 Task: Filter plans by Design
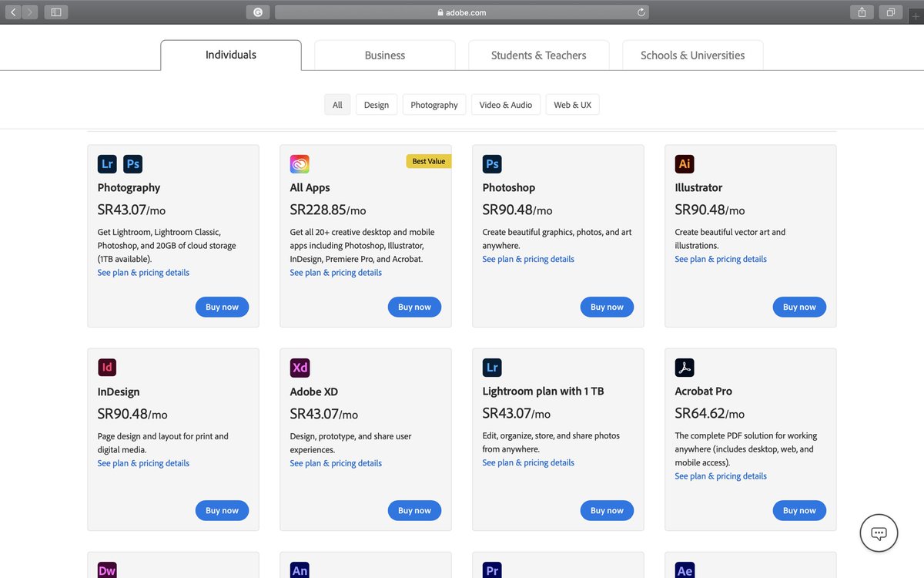(x=377, y=105)
